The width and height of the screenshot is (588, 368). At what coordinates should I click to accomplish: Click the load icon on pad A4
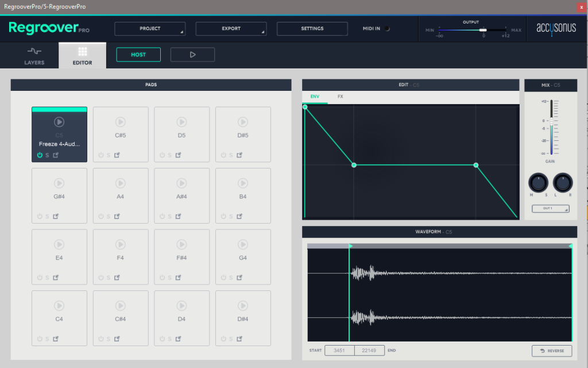tap(117, 216)
